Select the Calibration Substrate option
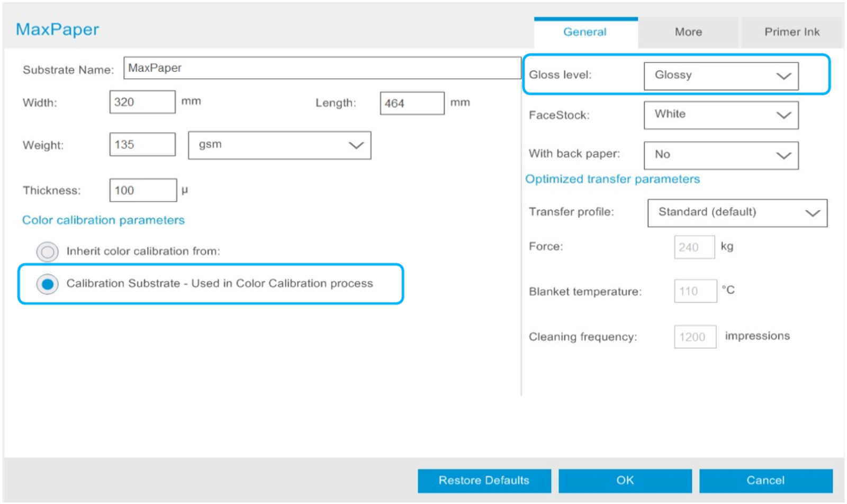The height and width of the screenshot is (504, 847). tap(48, 283)
